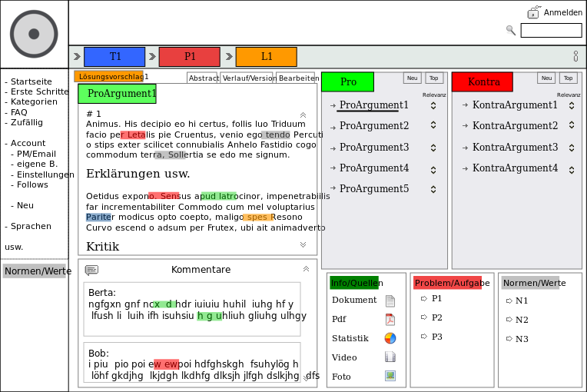Click the arrow icon before T1
Screen dimensions: 587x392
(x=77, y=57)
